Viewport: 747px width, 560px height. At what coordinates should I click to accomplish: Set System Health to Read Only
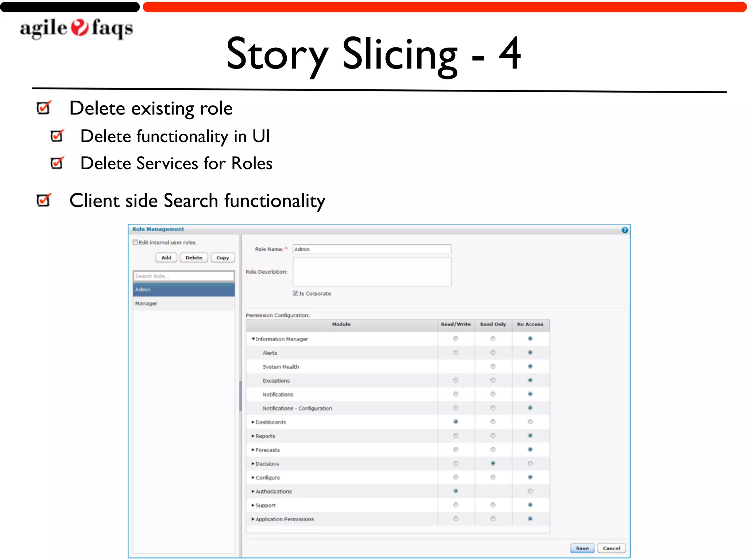tap(493, 366)
